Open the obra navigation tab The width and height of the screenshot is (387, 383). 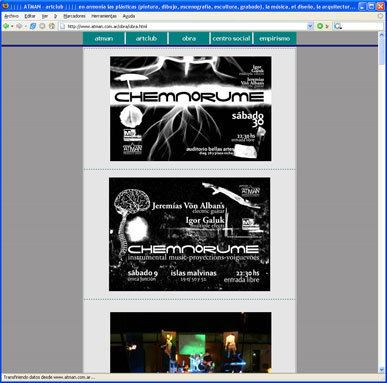point(189,38)
